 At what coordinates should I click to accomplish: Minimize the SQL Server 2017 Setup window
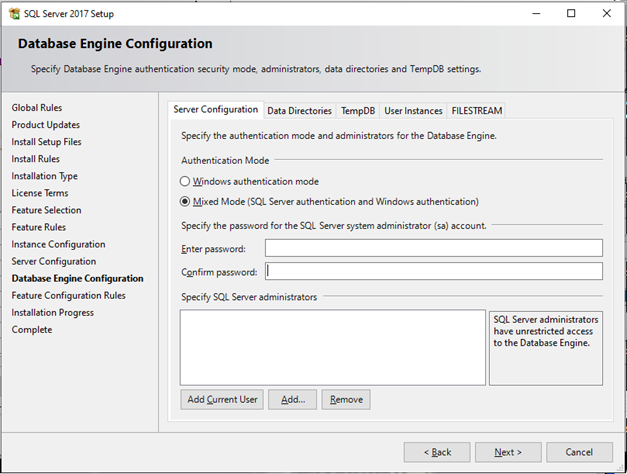[x=536, y=14]
